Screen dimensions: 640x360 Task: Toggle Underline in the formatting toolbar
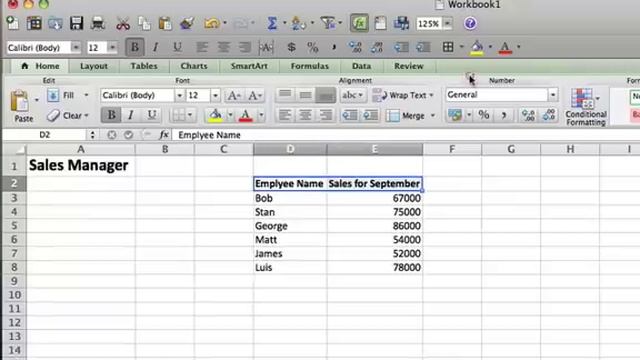coord(177,47)
